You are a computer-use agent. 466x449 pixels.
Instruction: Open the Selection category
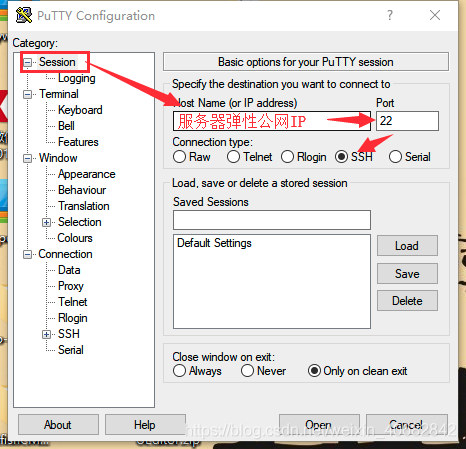pyautogui.click(x=80, y=222)
